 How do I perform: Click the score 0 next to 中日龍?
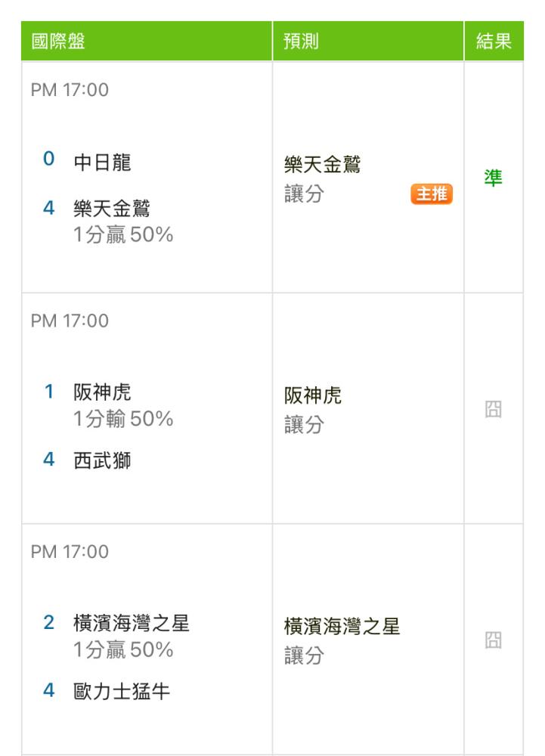pos(48,160)
